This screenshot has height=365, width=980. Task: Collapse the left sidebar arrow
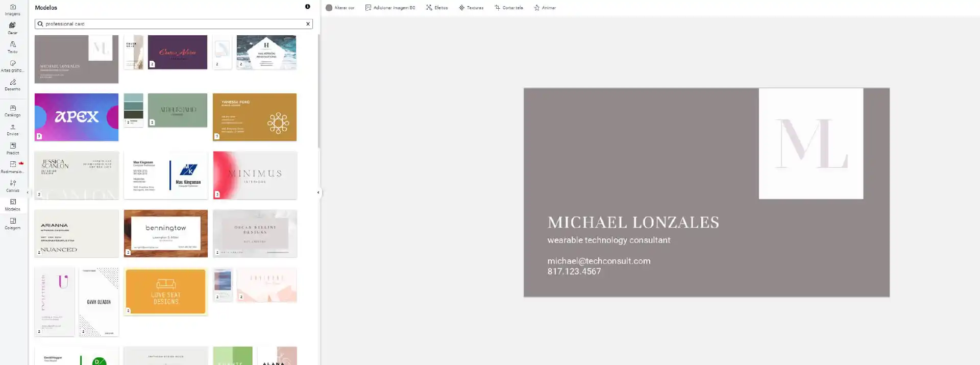pos(28,192)
